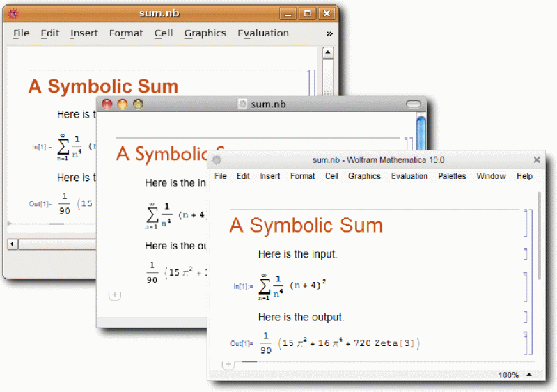Screen dimensions: 557x392
Task: Click blue vertical scrollbar in Mac window
Action: [421, 133]
